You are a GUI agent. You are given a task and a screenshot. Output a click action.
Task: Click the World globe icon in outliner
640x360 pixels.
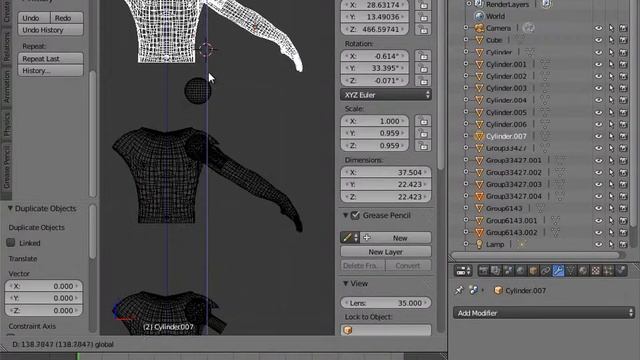[479, 16]
